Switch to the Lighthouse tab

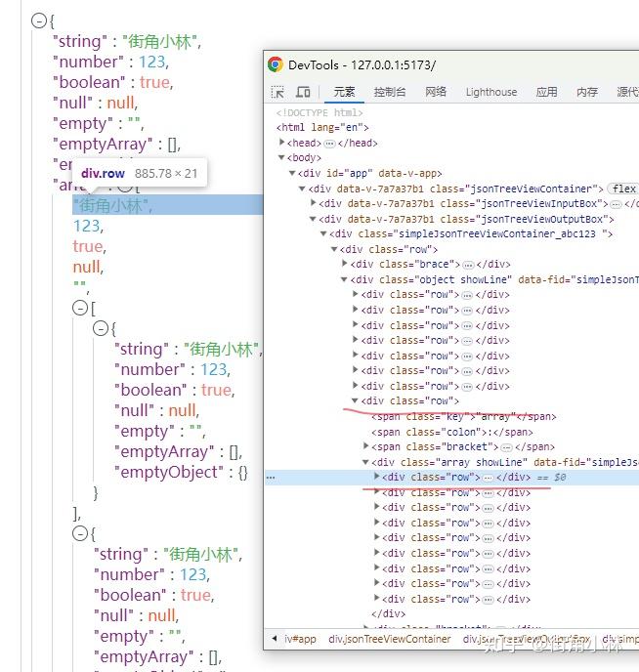[491, 92]
